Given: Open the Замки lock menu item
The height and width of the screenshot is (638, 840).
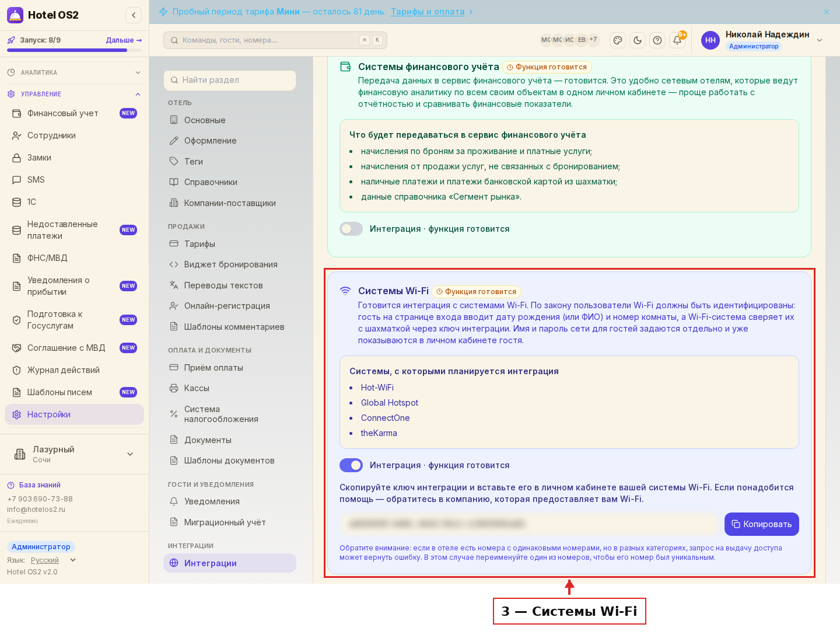Looking at the screenshot, I should [74, 158].
